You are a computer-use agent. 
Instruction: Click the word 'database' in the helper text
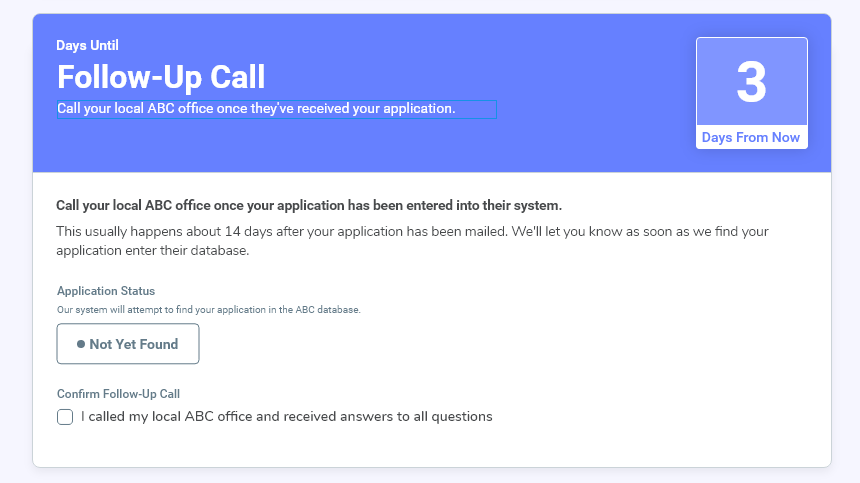(337, 310)
